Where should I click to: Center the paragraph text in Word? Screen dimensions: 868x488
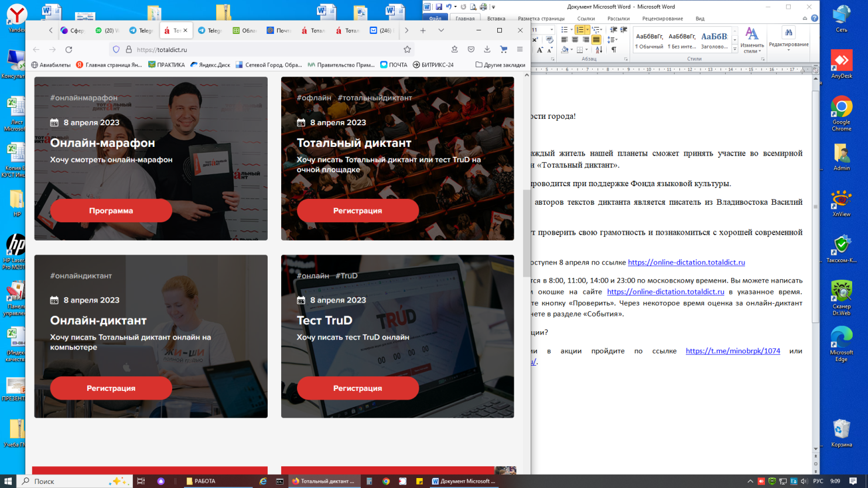[575, 40]
